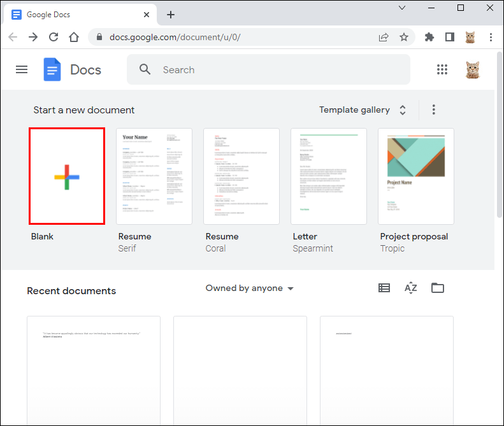Screen dimensions: 504x426
Task: Click the Start a new document heading
Action: pos(84,110)
